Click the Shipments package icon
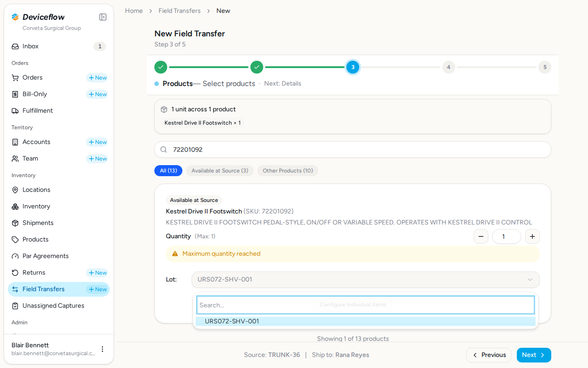This screenshot has width=588, height=368. click(x=15, y=223)
